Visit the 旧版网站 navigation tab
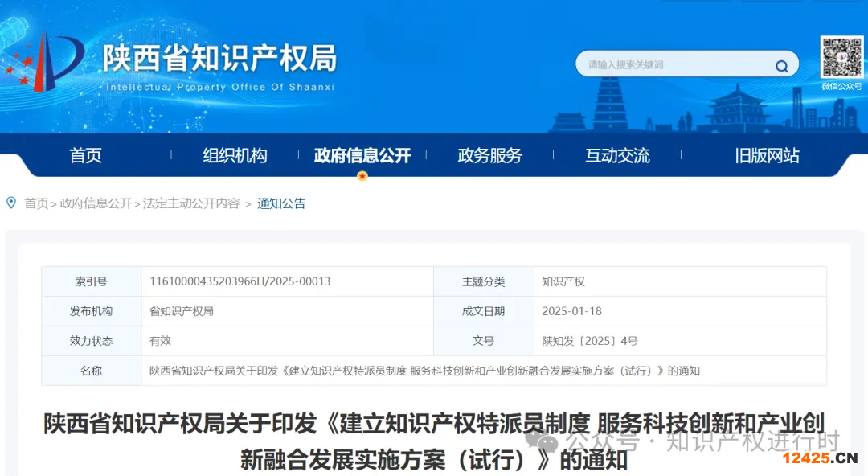868x476 pixels. 767,156
